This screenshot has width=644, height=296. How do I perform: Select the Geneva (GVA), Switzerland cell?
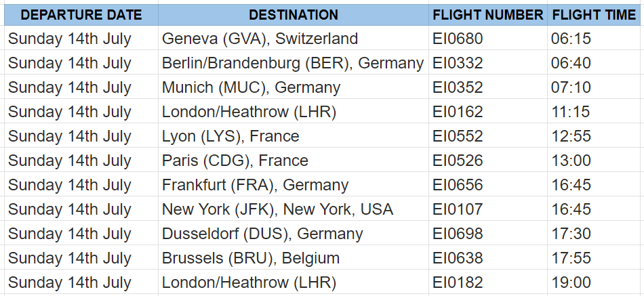(x=294, y=38)
